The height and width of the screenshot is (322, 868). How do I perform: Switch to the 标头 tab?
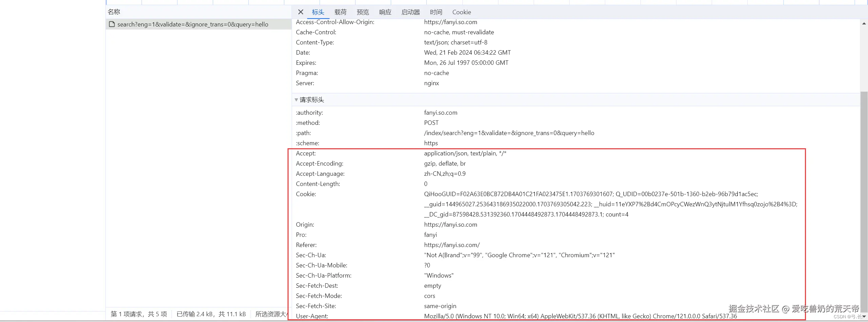318,12
